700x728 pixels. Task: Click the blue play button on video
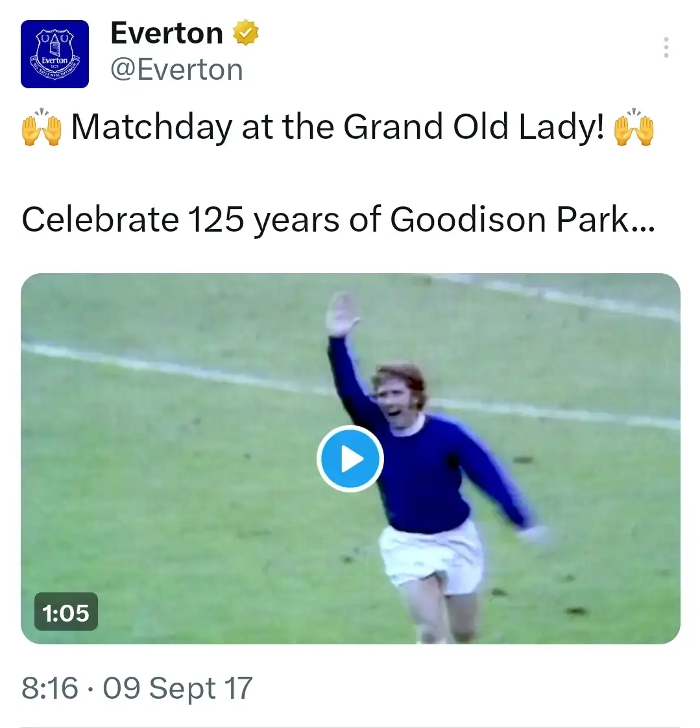tap(350, 459)
